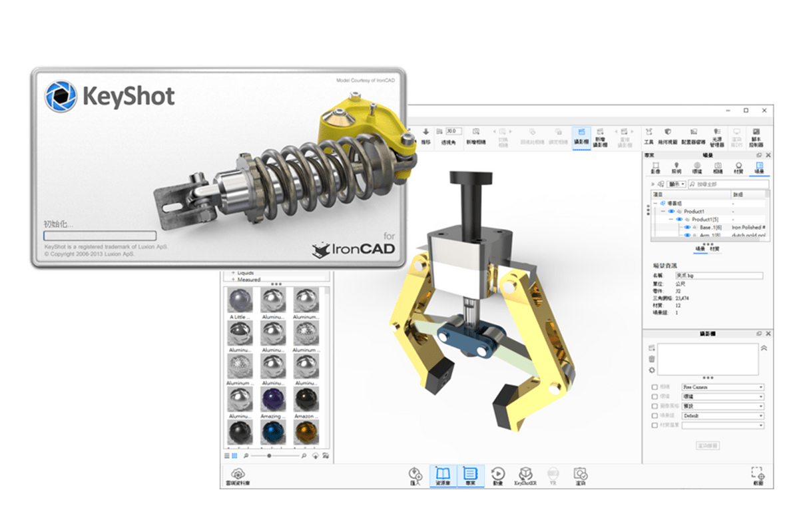The width and height of the screenshot is (799, 532).
Task: Collapse the Product1 tree node
Action: click(x=663, y=211)
